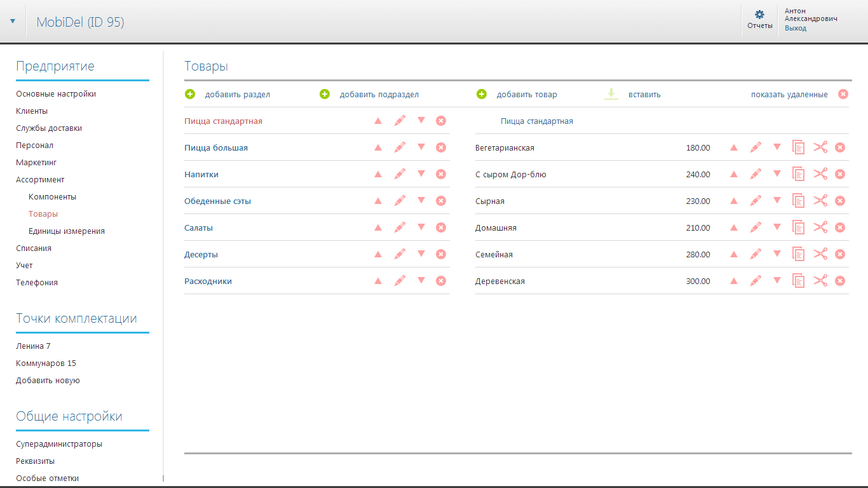This screenshot has height=488, width=868.
Task: Cut the Сырная product with scissors
Action: 820,201
